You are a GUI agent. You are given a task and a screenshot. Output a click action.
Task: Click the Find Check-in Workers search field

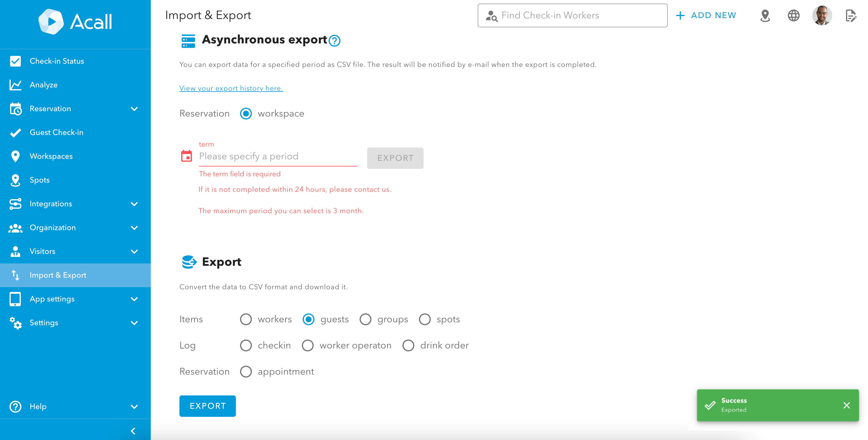click(x=572, y=15)
